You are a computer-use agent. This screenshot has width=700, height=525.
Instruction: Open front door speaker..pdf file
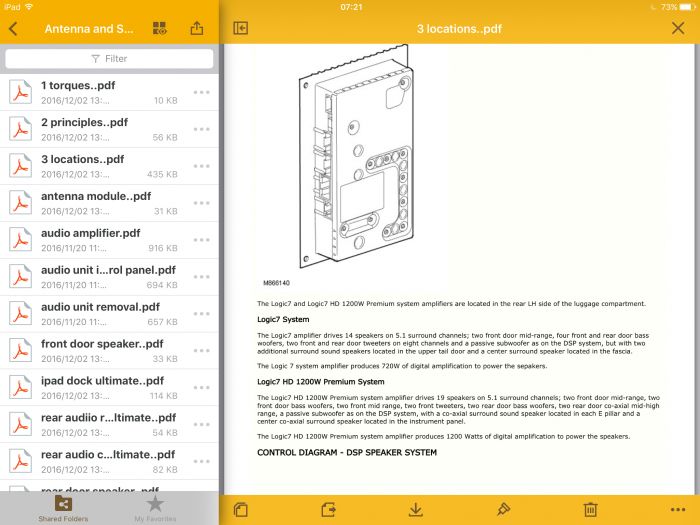109,351
